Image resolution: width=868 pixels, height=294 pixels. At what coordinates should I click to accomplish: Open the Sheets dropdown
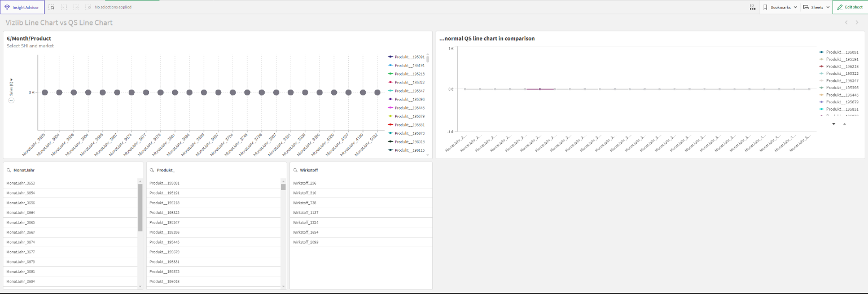tap(816, 7)
